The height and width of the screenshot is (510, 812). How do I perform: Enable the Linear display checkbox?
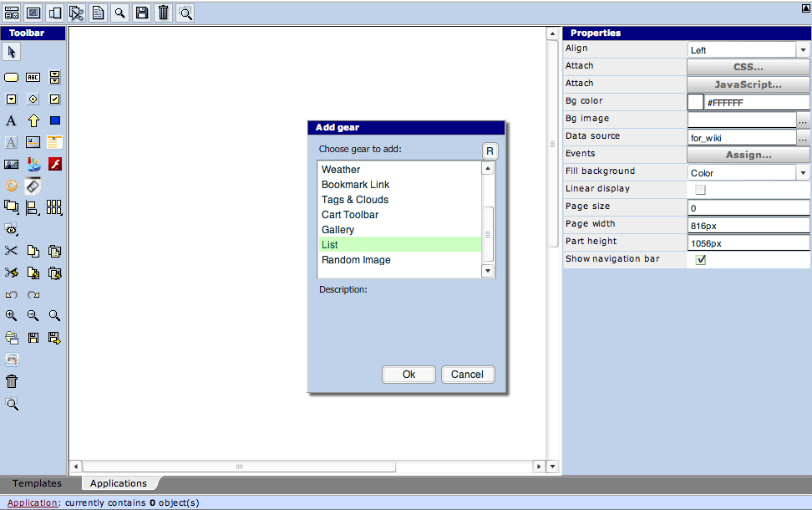pyautogui.click(x=700, y=190)
